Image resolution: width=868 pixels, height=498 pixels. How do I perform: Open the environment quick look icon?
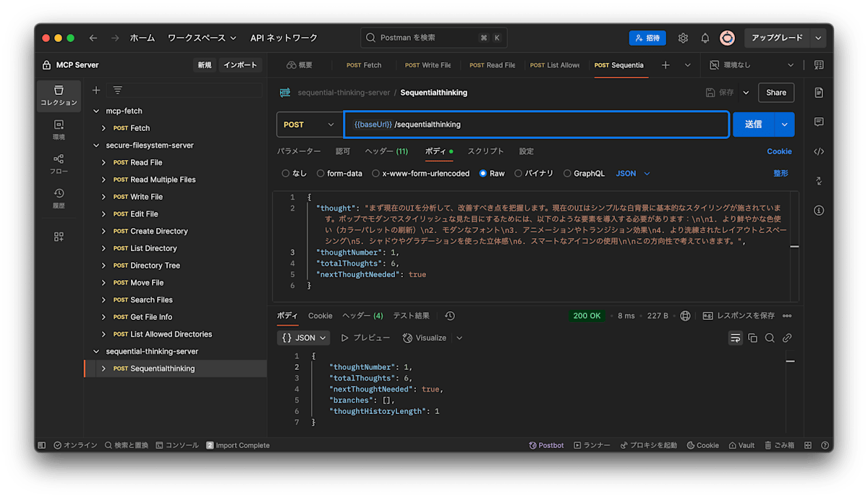[819, 65]
